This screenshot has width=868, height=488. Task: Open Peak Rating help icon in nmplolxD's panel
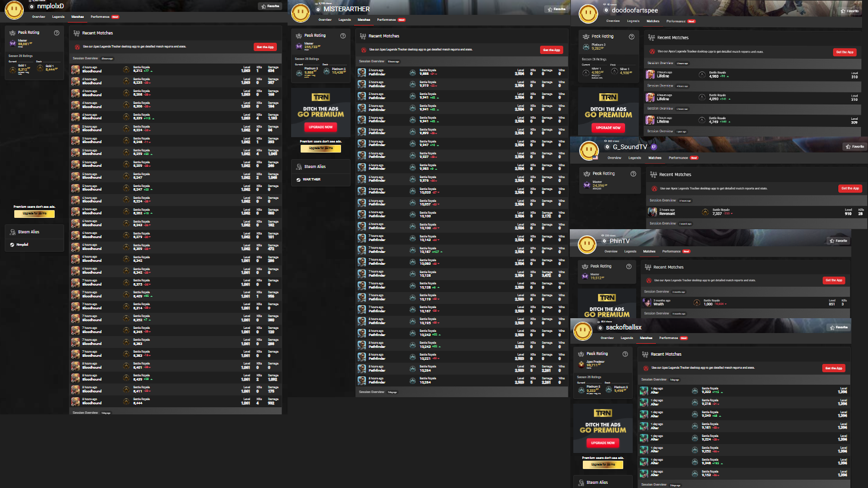tap(56, 33)
